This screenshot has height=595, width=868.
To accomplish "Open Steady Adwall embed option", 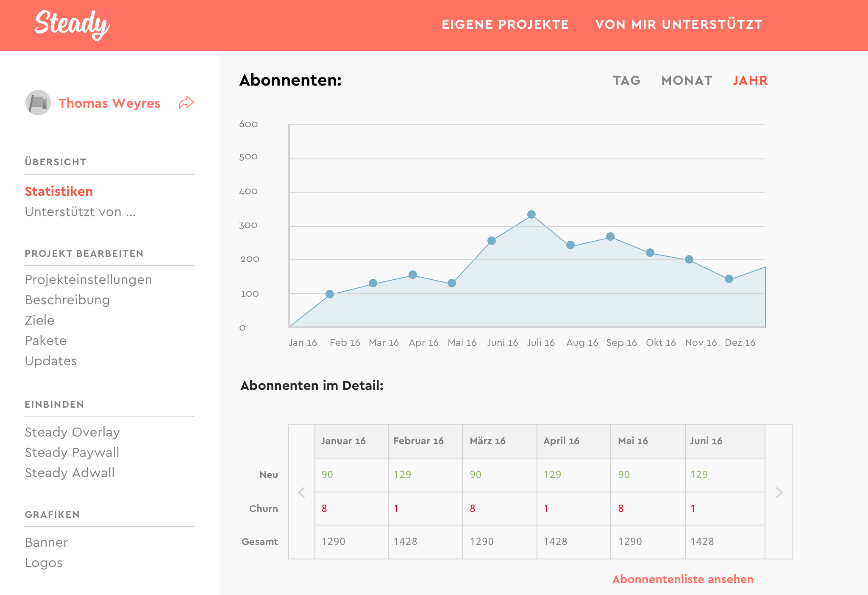I will (70, 473).
